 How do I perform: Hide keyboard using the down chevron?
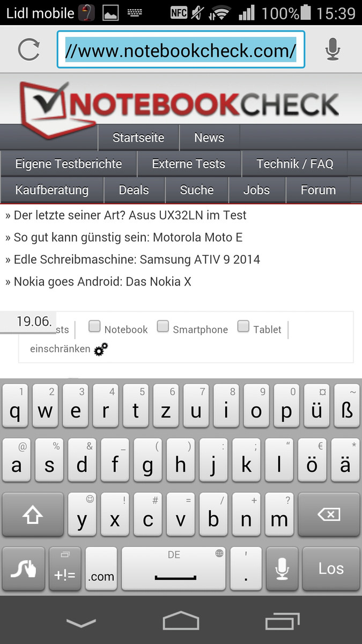[x=80, y=623]
